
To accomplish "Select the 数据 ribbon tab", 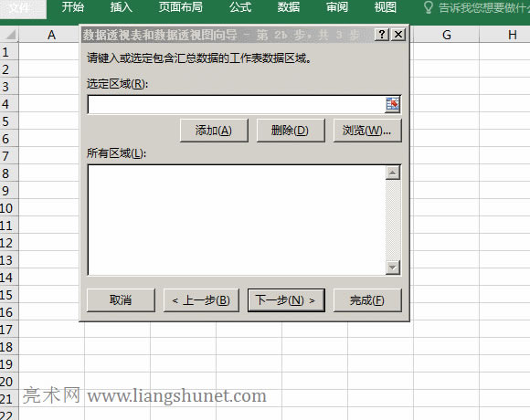I will 289,7.
